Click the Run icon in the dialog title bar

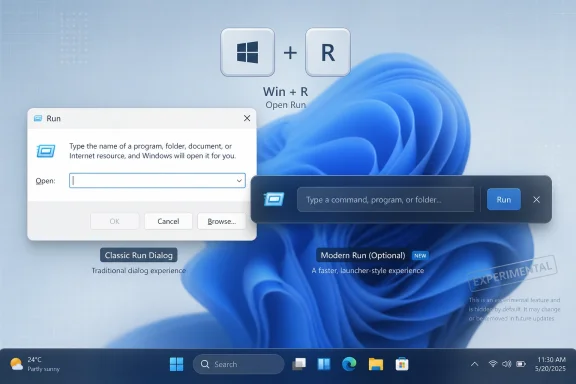(38, 118)
